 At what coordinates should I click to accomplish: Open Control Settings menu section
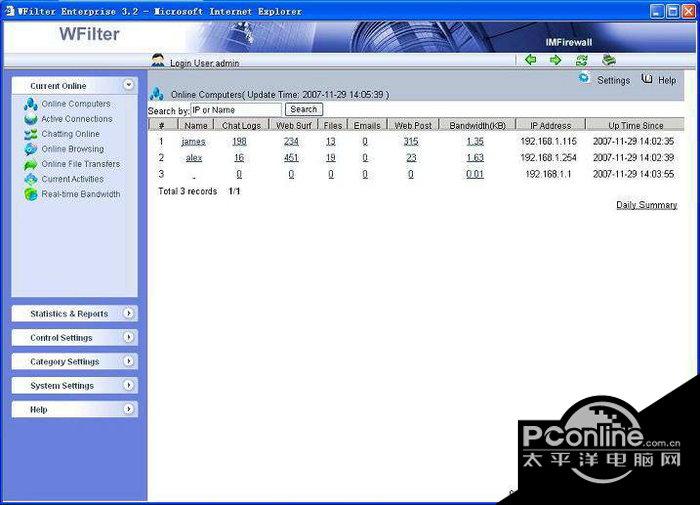(75, 338)
